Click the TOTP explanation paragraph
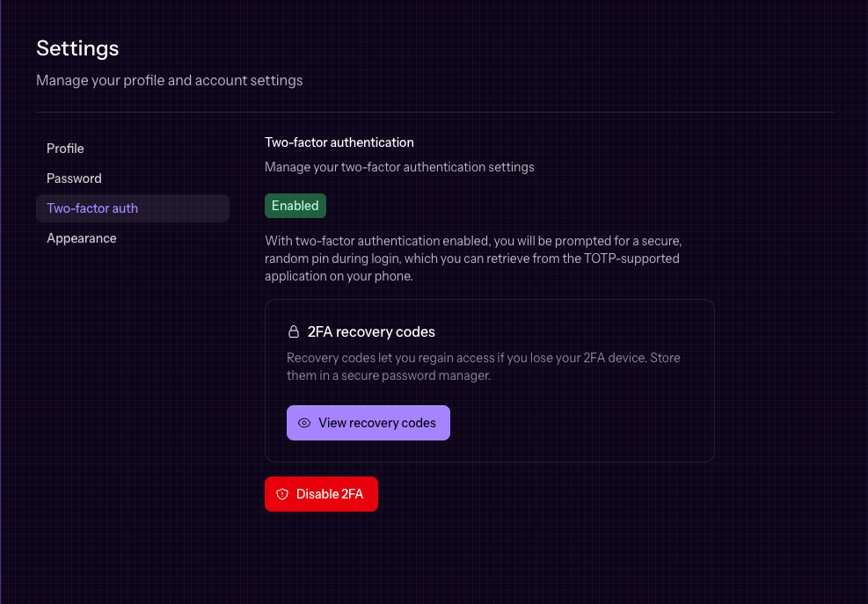 click(473, 258)
